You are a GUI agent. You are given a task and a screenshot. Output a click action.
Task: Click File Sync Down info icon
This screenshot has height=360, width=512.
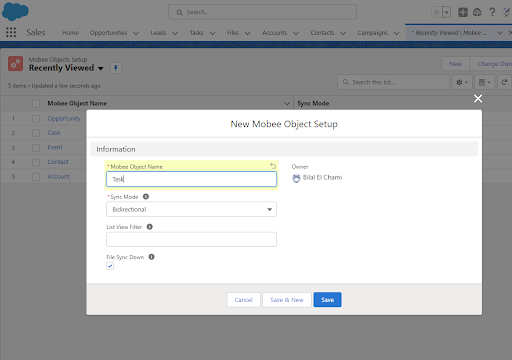pyautogui.click(x=151, y=257)
